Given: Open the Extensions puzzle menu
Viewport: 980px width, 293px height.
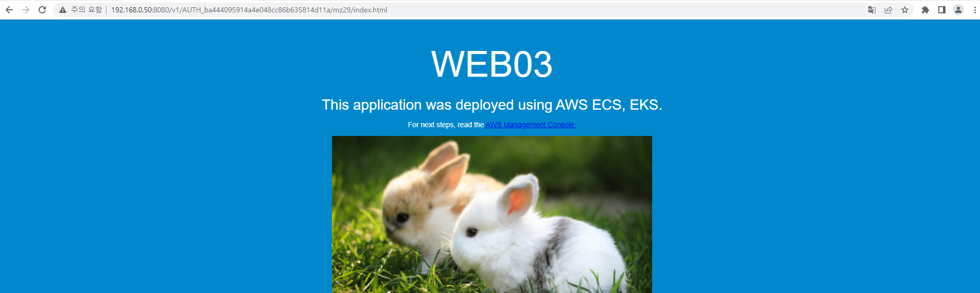Looking at the screenshot, I should click(x=925, y=10).
